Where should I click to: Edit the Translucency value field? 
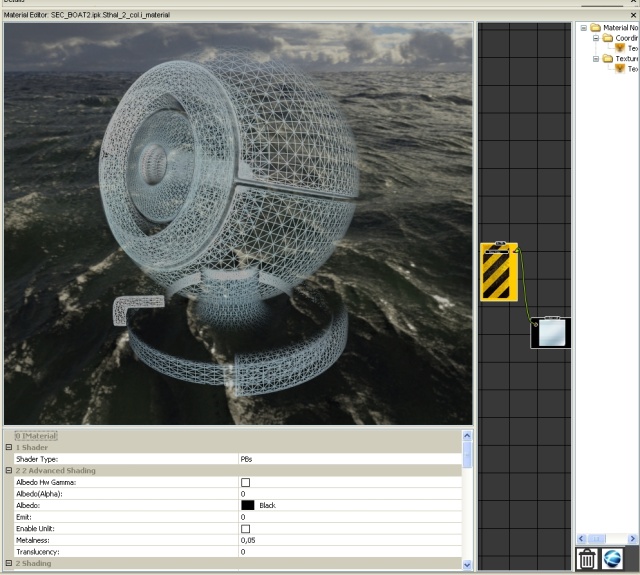click(x=350, y=552)
